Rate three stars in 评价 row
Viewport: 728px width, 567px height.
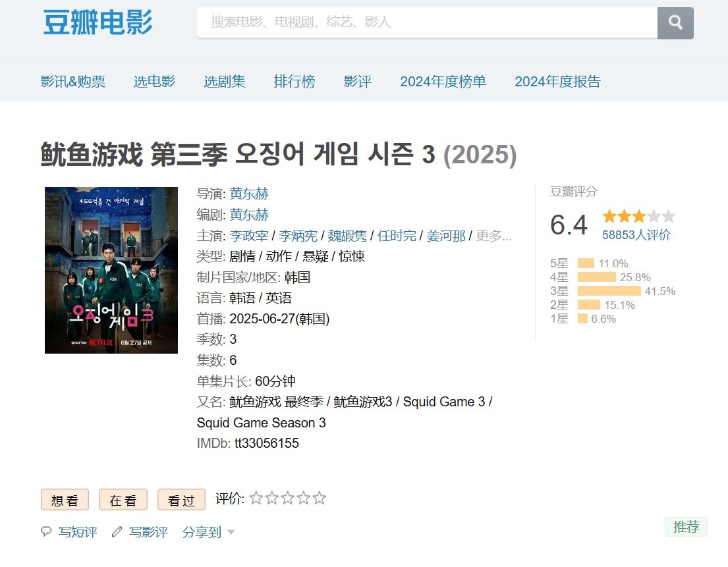(x=288, y=499)
